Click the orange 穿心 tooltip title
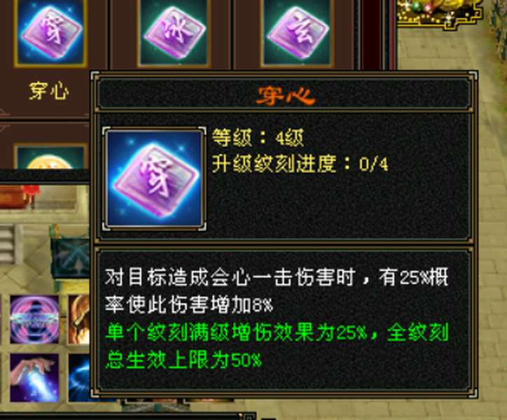Viewport: 507px width, 420px height. point(285,95)
